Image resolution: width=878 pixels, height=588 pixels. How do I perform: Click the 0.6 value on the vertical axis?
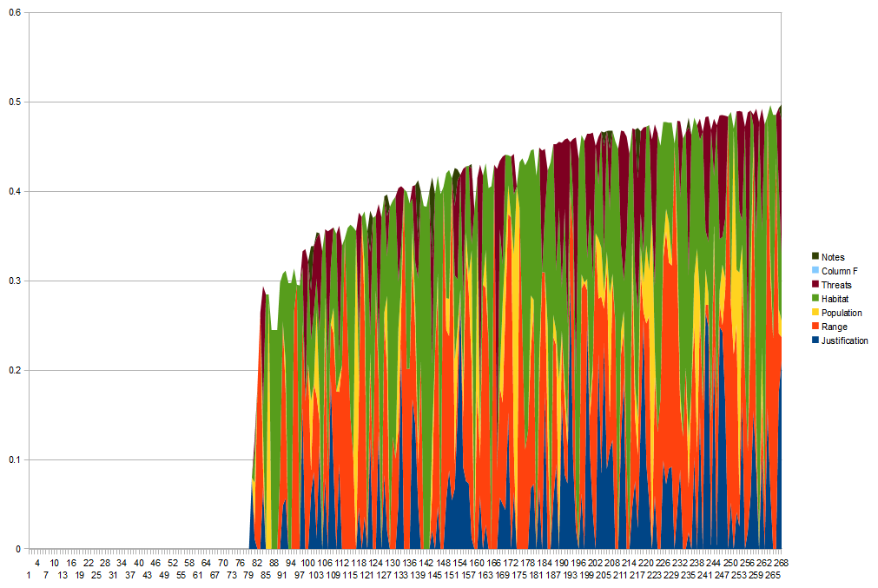(15, 12)
